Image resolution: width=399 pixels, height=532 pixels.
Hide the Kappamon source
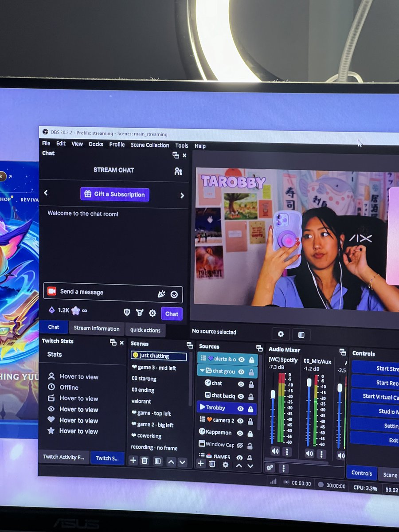coord(240,433)
